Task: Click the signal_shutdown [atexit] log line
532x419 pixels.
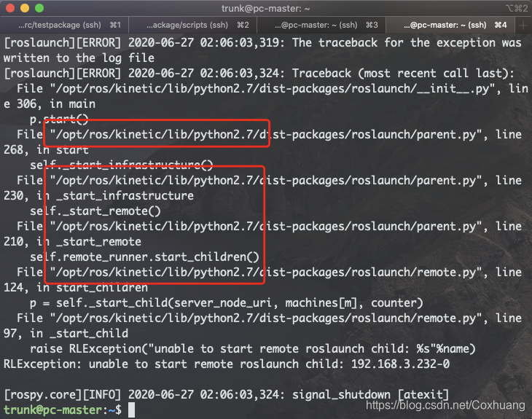Action: coord(227,394)
